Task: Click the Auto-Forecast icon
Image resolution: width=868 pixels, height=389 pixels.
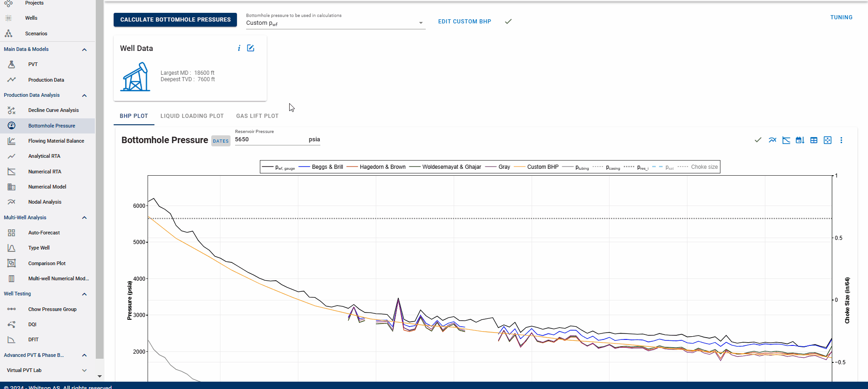Action: (x=11, y=233)
